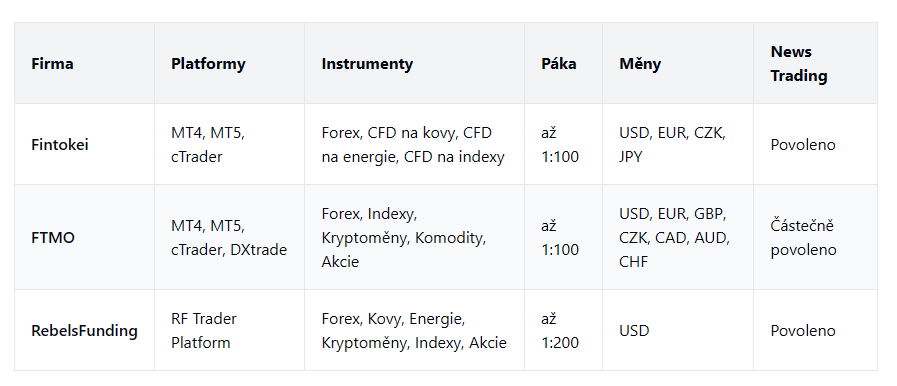This screenshot has height=386, width=897.
Task: Select the Fintokei firm name cell
Action: pyautogui.click(x=84, y=145)
